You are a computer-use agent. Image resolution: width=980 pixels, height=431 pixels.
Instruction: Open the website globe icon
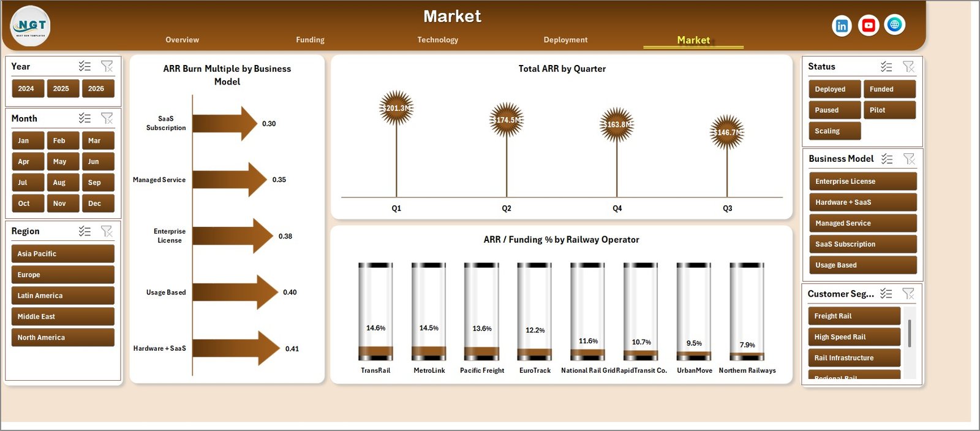[895, 25]
